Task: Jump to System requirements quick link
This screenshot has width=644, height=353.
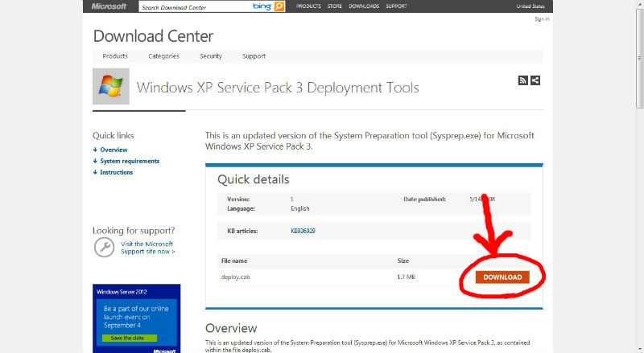Action: (130, 161)
